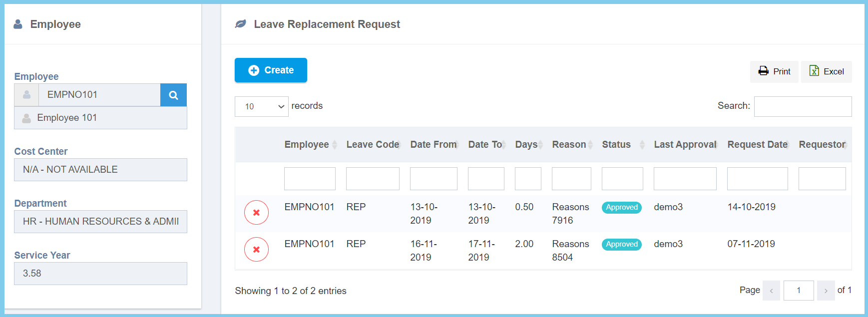Delete the 16-11-2019 leave request row
This screenshot has height=317, width=868.
pos(256,250)
